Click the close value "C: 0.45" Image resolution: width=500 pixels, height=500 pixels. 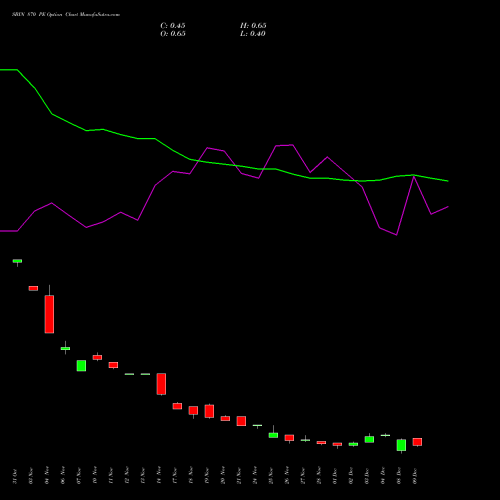tap(173, 26)
